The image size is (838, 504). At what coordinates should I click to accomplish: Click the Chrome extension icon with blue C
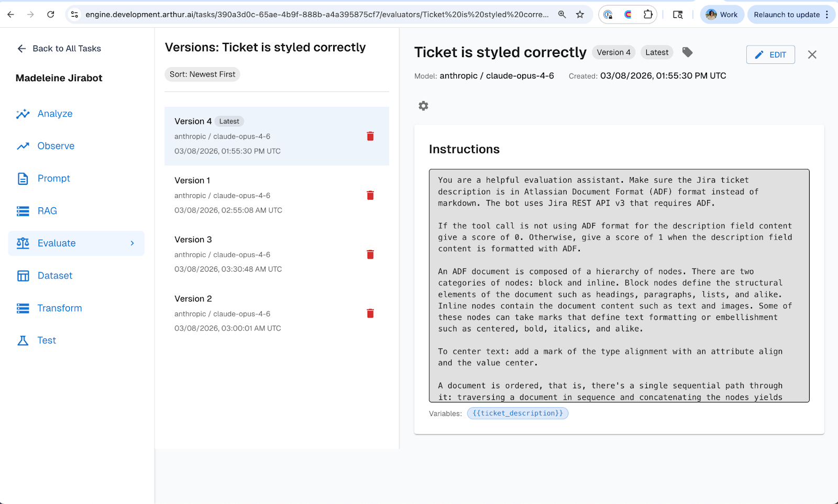608,15
